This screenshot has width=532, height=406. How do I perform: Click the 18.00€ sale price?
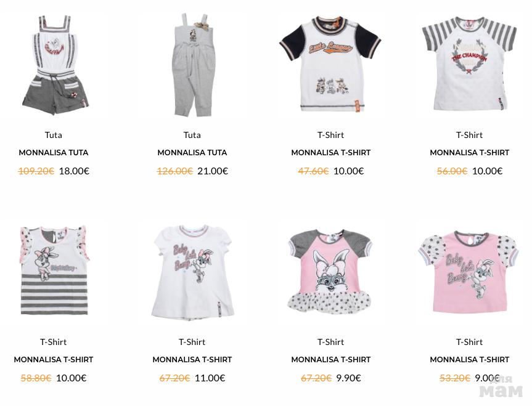75,171
